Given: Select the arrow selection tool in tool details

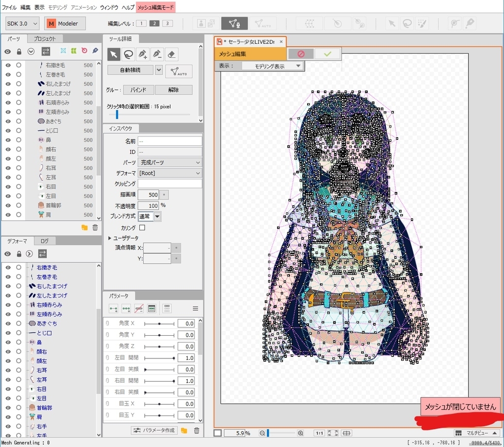Looking at the screenshot, I should (114, 54).
